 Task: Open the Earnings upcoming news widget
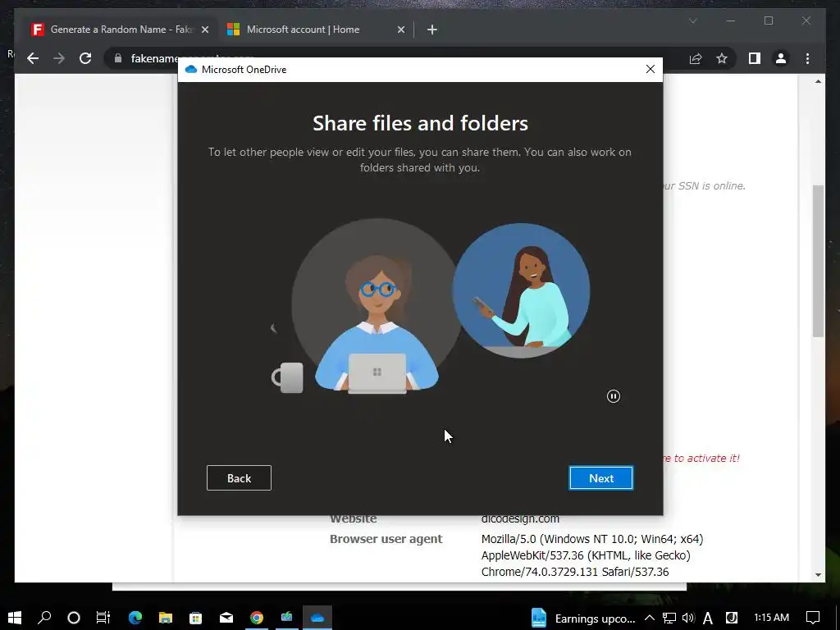(x=583, y=619)
